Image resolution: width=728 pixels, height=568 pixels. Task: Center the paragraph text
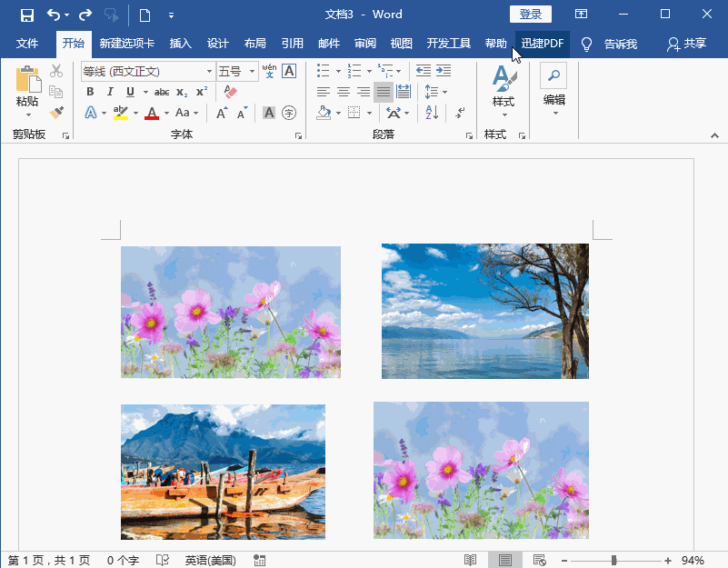pyautogui.click(x=344, y=92)
